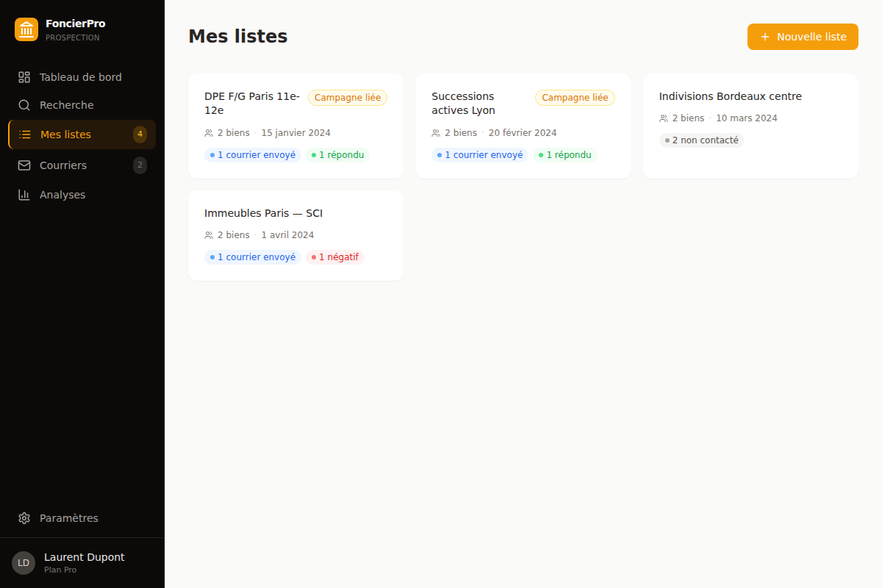Viewport: 882px width, 588px height.
Task: Click '2 biens' on Indivisions Bordeaux card
Action: [688, 118]
